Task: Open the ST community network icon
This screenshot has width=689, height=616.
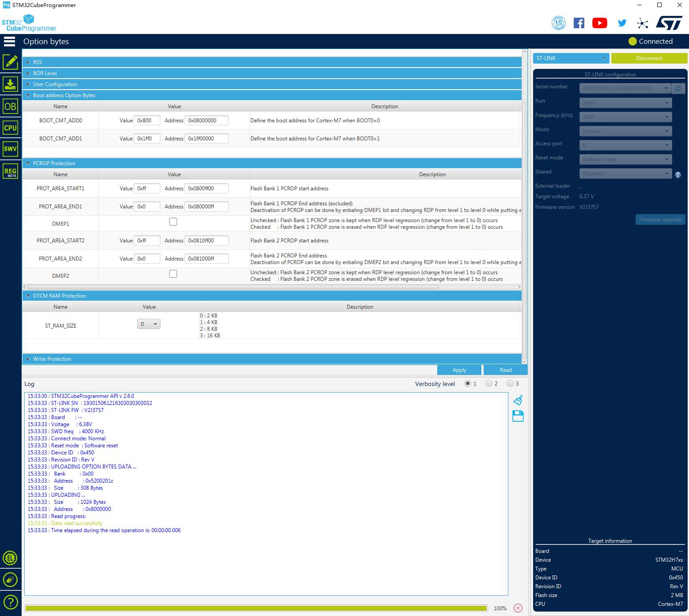Action: click(x=643, y=23)
